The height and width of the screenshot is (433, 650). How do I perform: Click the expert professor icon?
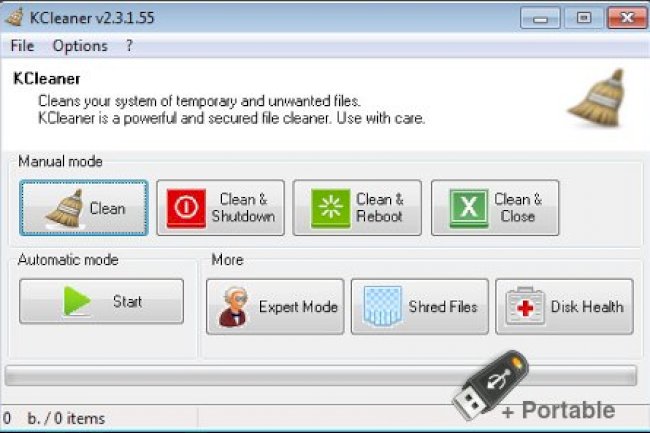click(233, 306)
